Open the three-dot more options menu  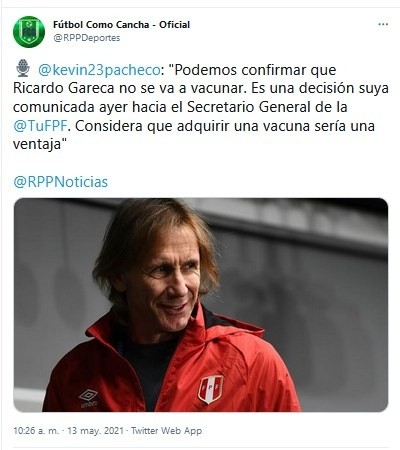pyautogui.click(x=383, y=24)
